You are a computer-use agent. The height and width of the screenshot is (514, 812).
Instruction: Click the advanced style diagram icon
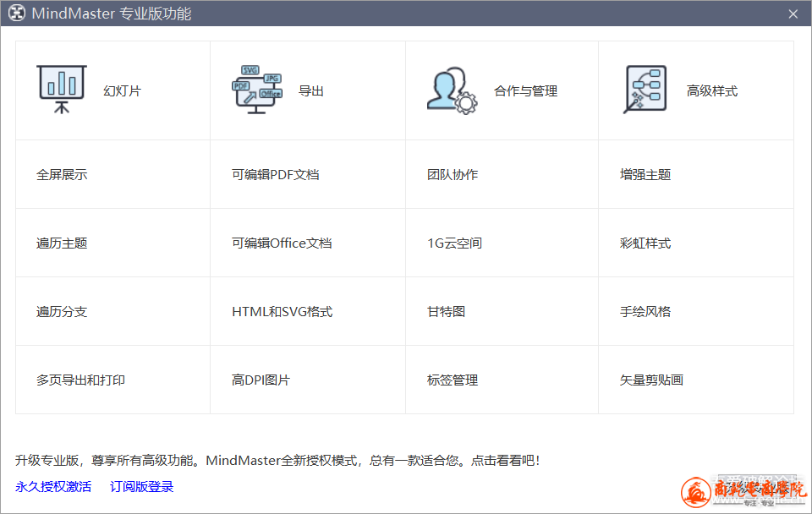(645, 89)
